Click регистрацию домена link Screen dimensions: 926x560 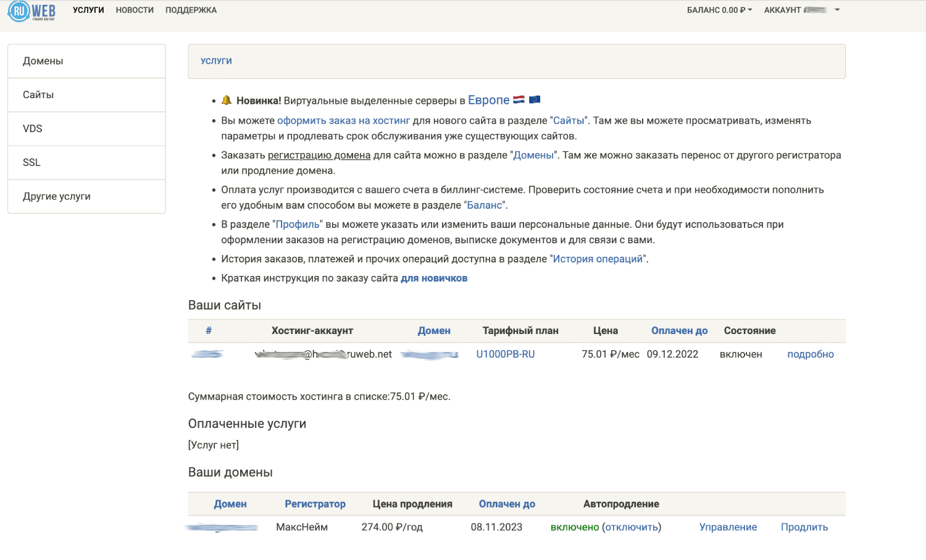(319, 155)
